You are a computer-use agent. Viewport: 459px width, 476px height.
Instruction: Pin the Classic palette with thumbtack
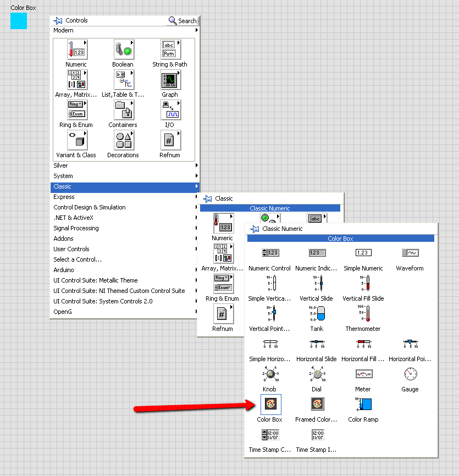[x=207, y=199]
